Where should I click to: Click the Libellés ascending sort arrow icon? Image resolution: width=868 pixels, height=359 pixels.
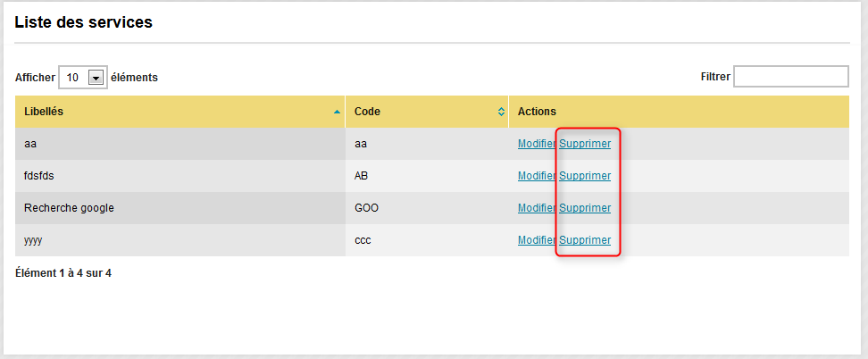pos(338,112)
